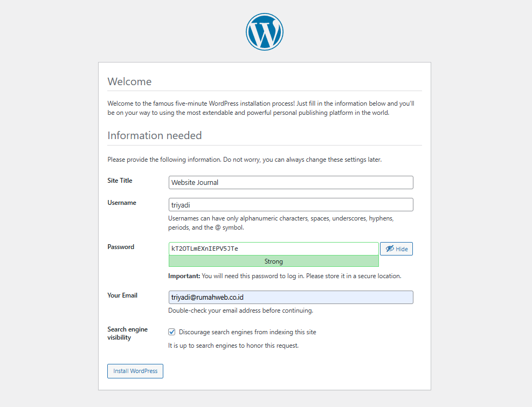Viewport: 532px width, 407px height.
Task: Click the Username label
Action: point(122,203)
